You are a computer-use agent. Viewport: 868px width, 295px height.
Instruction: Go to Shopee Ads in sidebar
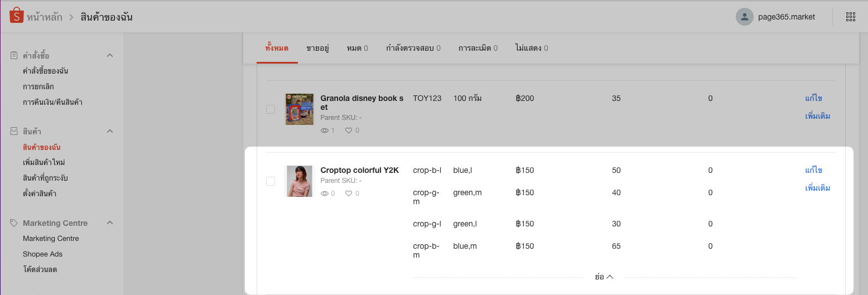coord(42,254)
